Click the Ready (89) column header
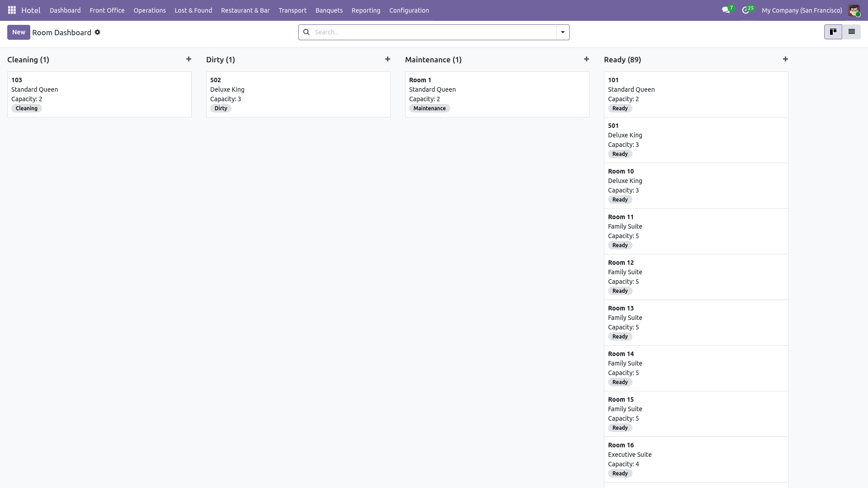Screen dimensions: 868x488 pos(623,60)
